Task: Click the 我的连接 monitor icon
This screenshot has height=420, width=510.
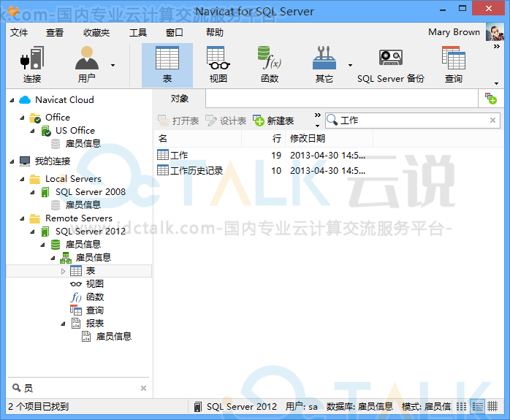Action: 25,161
